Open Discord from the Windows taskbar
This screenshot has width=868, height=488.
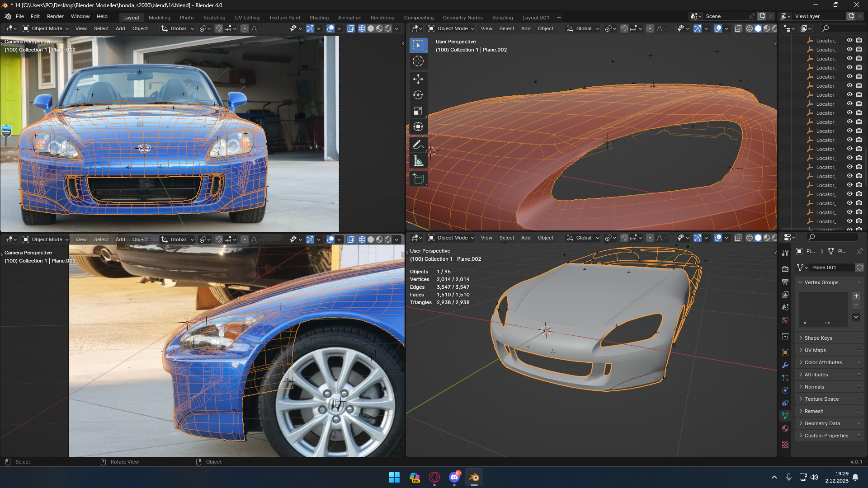click(x=454, y=477)
